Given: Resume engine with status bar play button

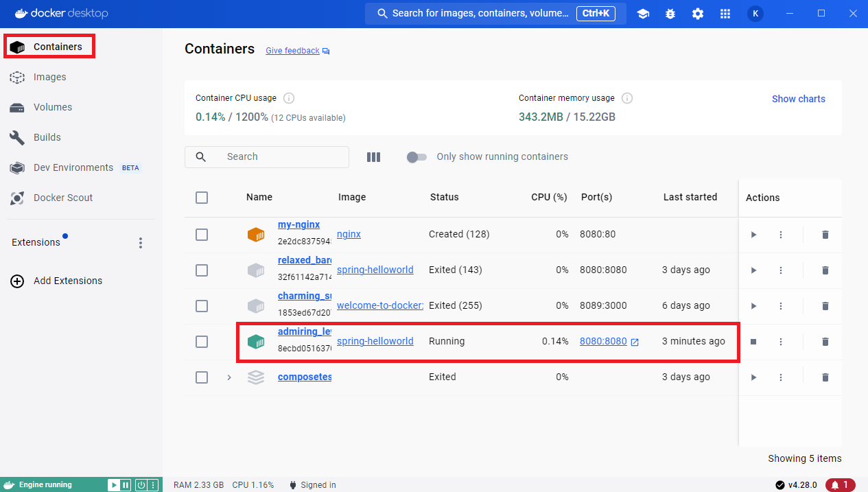Looking at the screenshot, I should pyautogui.click(x=113, y=485).
